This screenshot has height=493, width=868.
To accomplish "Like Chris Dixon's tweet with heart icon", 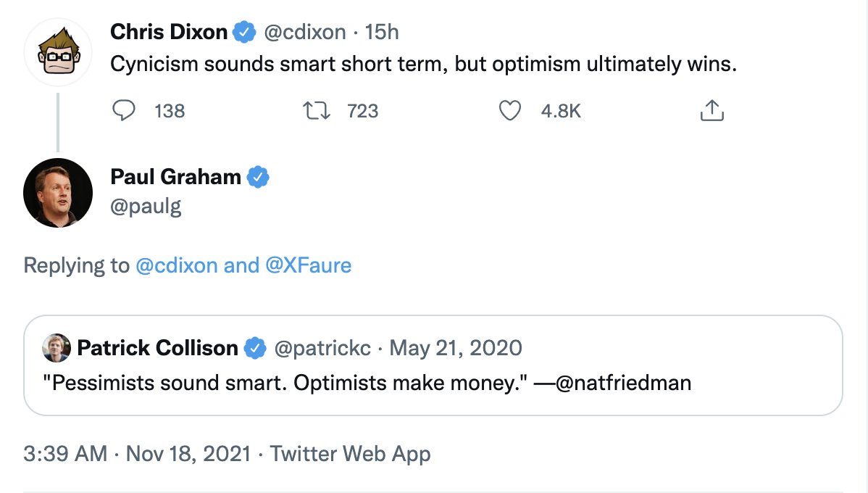I will (511, 111).
